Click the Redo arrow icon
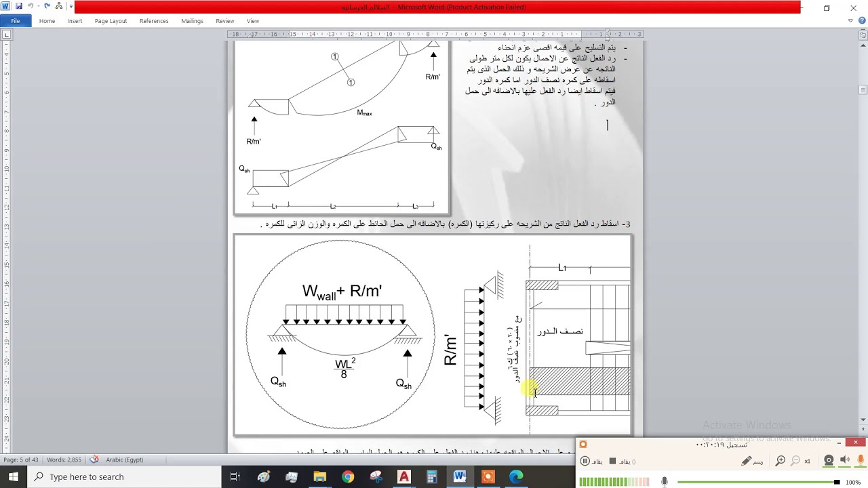 coord(47,7)
